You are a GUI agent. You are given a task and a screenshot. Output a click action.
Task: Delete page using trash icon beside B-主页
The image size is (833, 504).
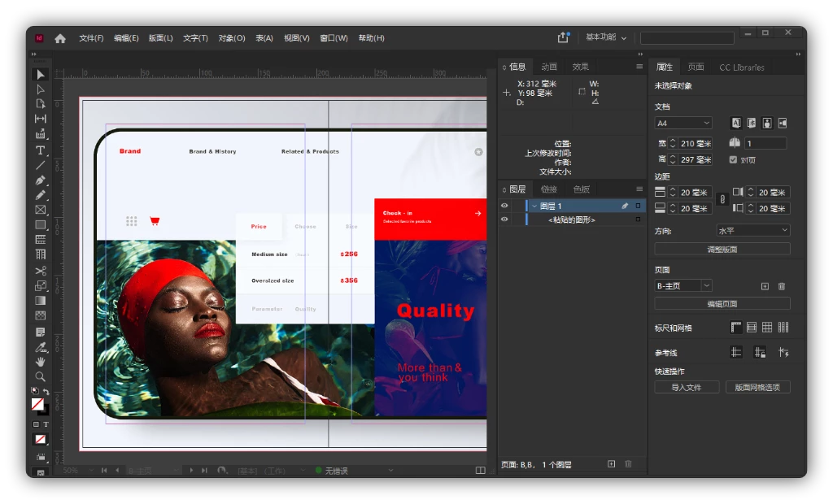[x=782, y=286]
